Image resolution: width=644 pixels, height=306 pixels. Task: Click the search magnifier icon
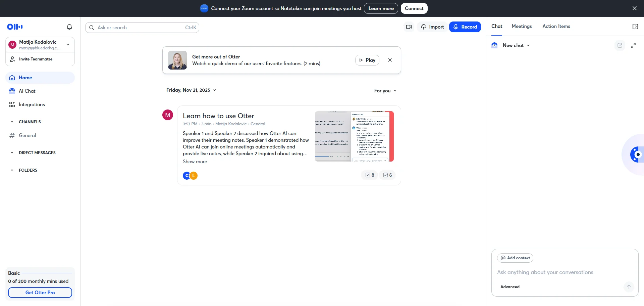pyautogui.click(x=92, y=28)
